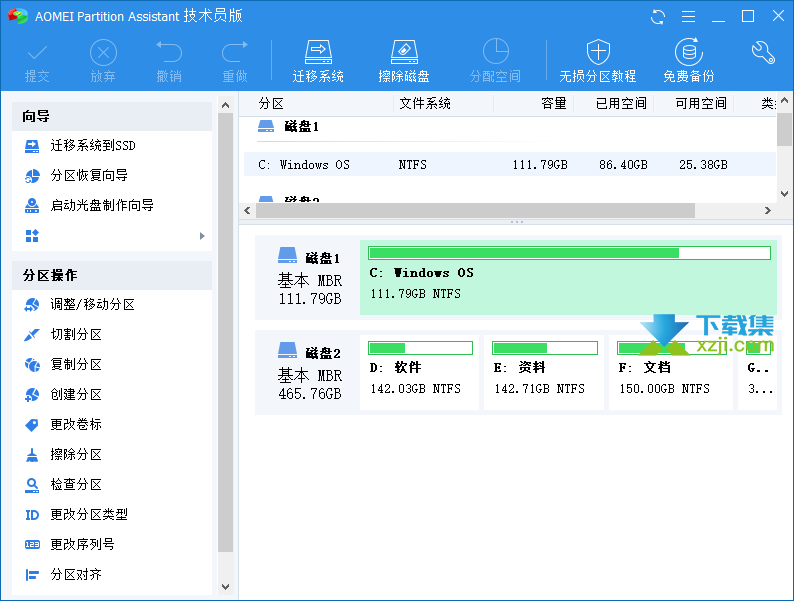This screenshot has width=794, height=601.
Task: Click the refresh icon in title bar
Action: tap(658, 17)
